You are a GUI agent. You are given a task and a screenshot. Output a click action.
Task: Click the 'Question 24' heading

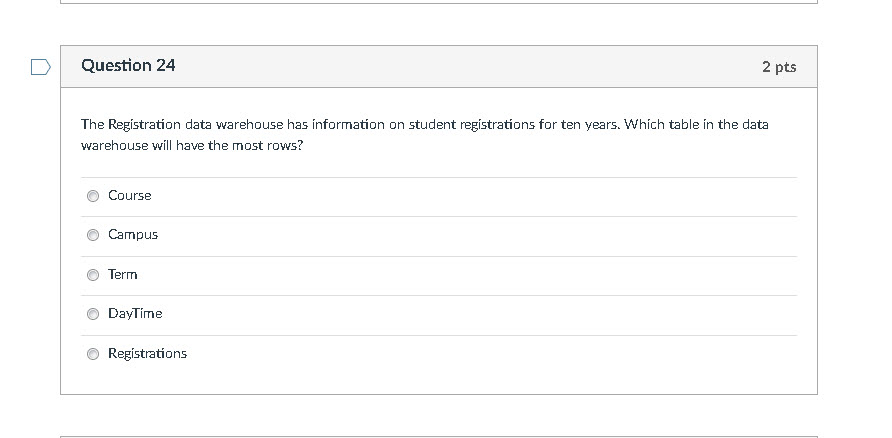point(128,66)
